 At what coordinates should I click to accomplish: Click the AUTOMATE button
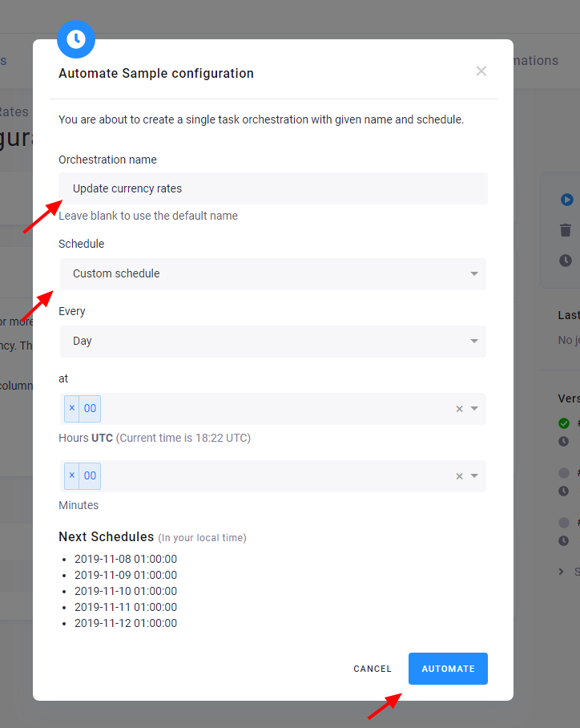448,668
